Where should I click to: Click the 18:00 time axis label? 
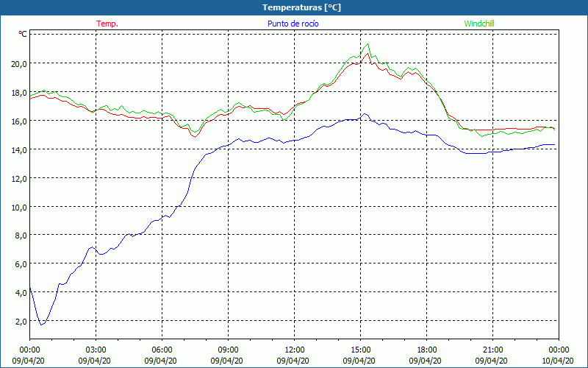coord(427,350)
